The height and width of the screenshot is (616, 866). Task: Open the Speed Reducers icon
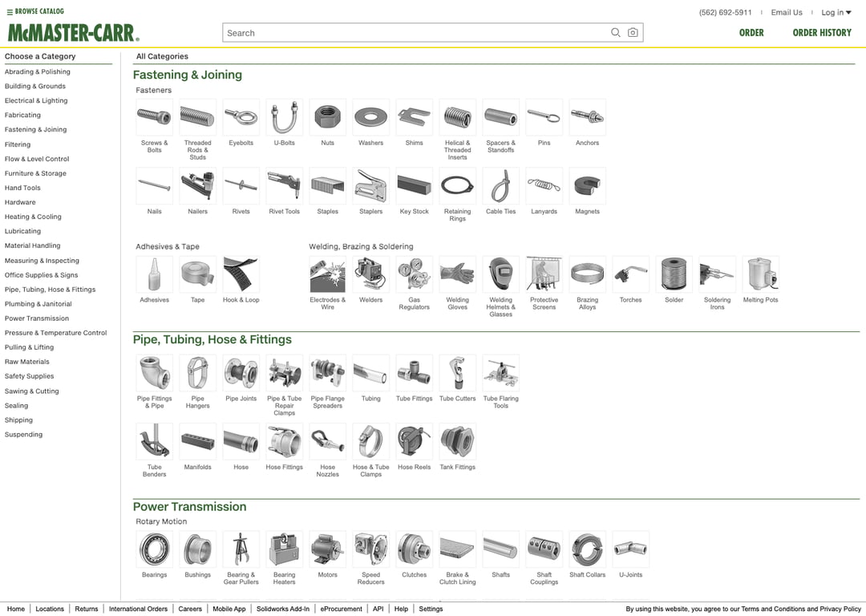point(370,549)
